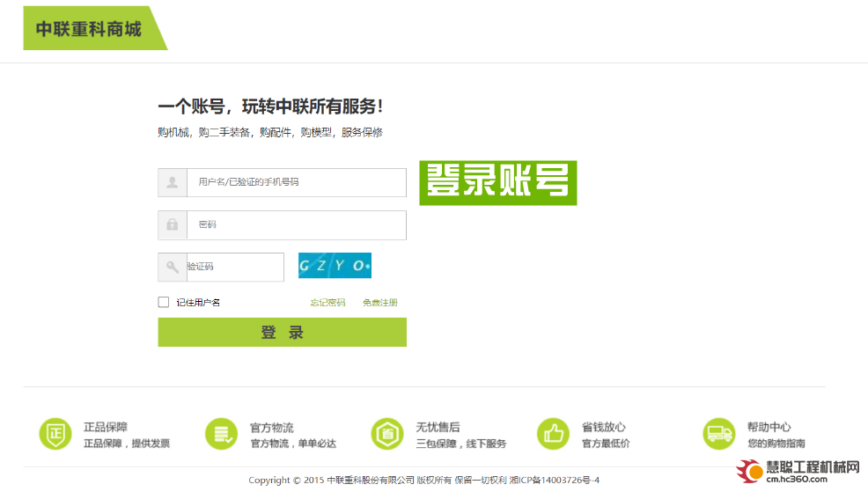Screen dimensions: 868x492
Task: Click the 无忧售后 hexagon icon
Action: point(387,434)
